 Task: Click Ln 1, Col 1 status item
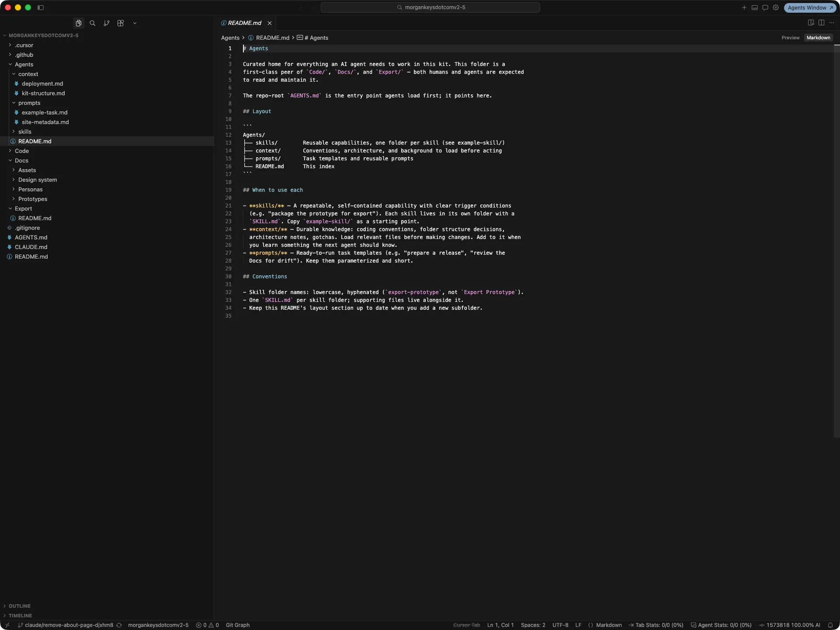[500, 625]
